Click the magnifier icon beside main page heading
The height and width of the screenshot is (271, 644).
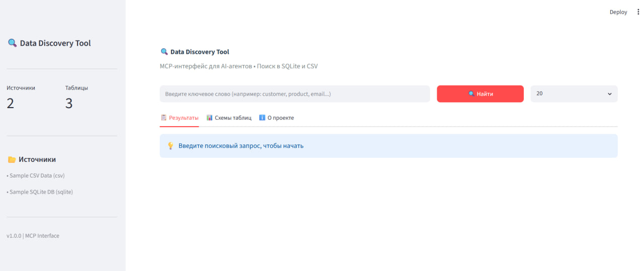click(164, 52)
